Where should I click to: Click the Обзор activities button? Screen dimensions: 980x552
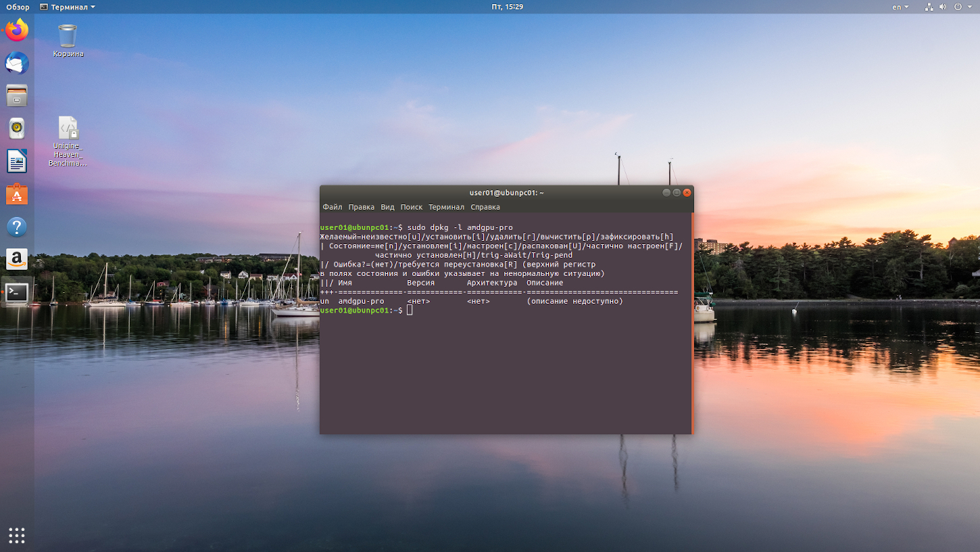18,7
